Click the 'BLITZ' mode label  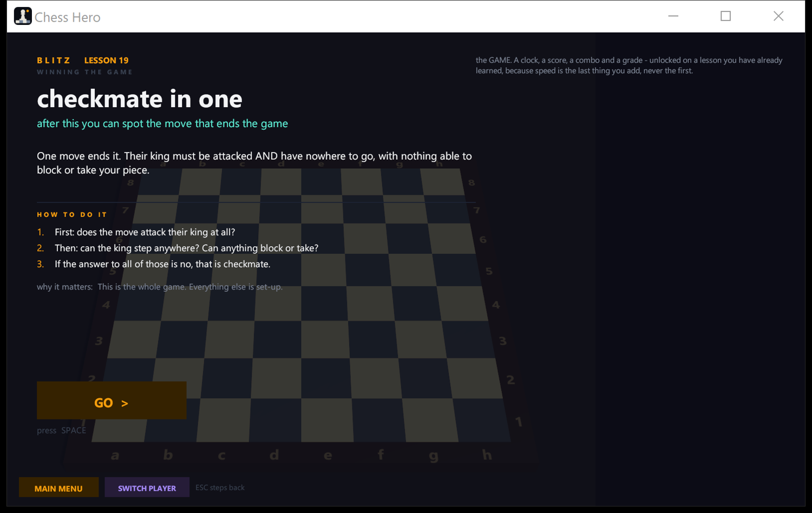pyautogui.click(x=54, y=60)
